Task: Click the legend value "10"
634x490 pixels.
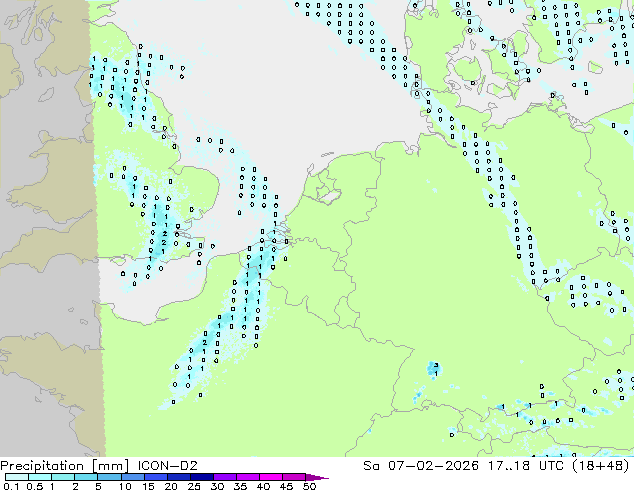Action: pos(125,486)
